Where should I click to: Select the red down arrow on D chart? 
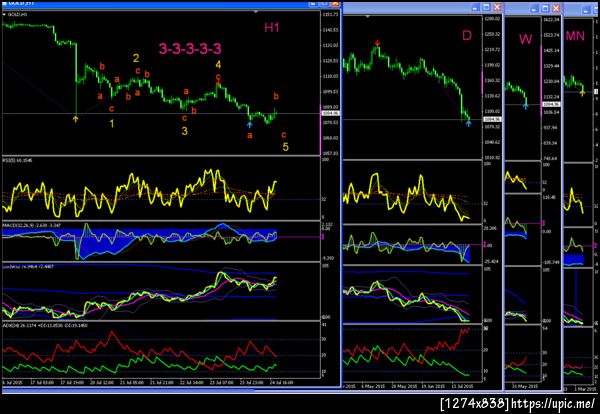click(378, 43)
